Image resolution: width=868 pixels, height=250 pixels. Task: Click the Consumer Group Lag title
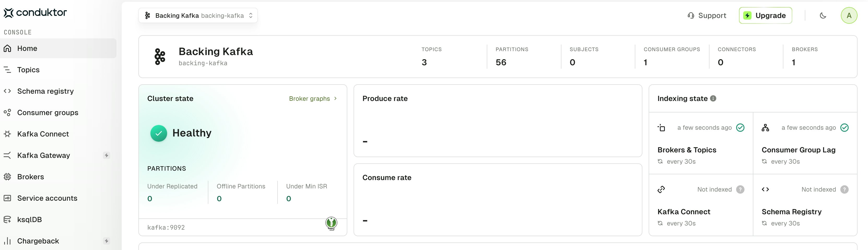tap(799, 150)
